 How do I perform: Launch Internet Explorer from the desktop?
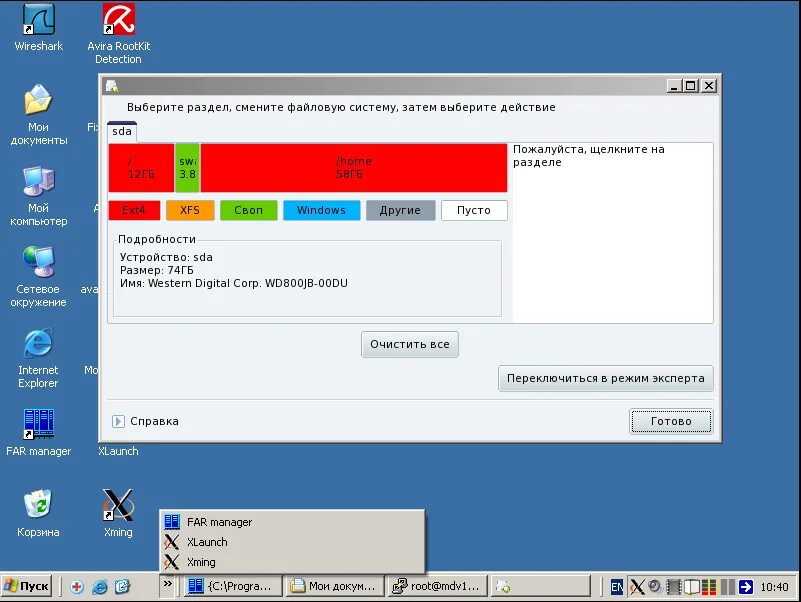coord(38,350)
